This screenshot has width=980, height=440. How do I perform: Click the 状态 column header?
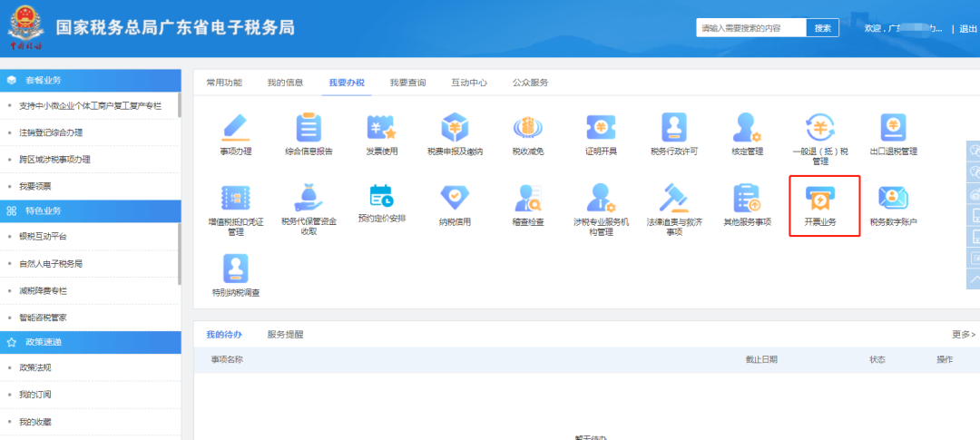(877, 360)
